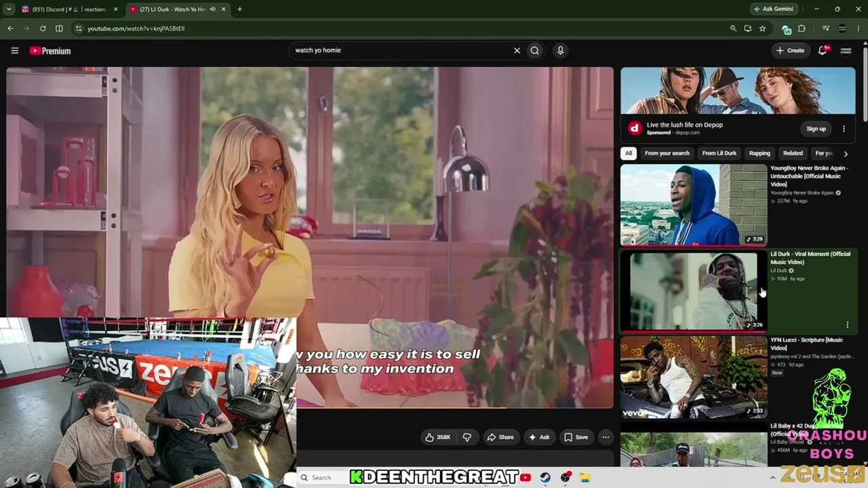Close the Lil Durk YouTube tab
This screenshot has width=868, height=488.
[223, 9]
